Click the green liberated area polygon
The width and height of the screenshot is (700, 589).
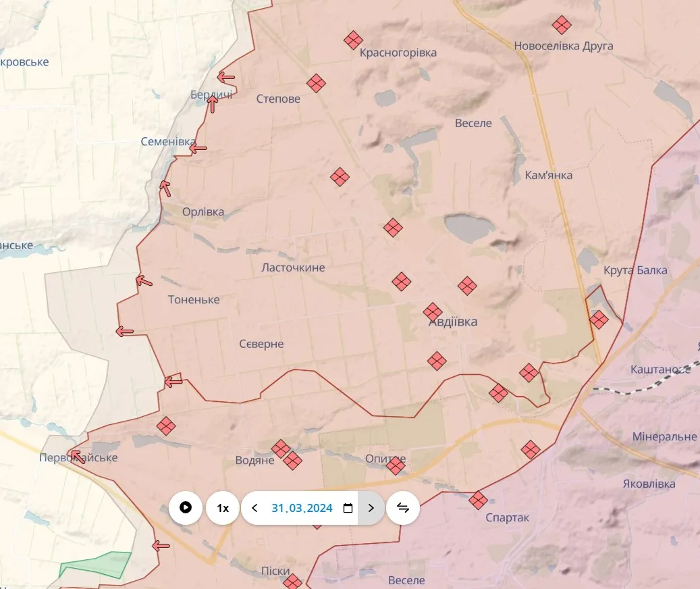[96, 565]
